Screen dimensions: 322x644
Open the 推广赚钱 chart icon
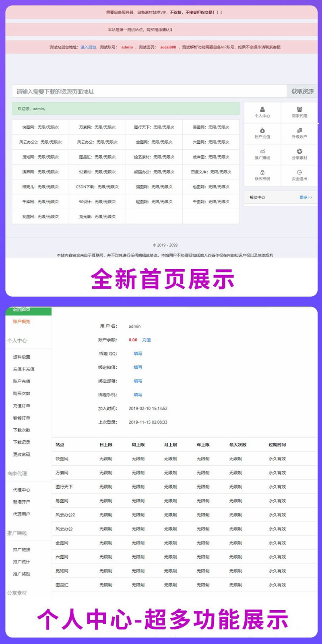(262, 151)
